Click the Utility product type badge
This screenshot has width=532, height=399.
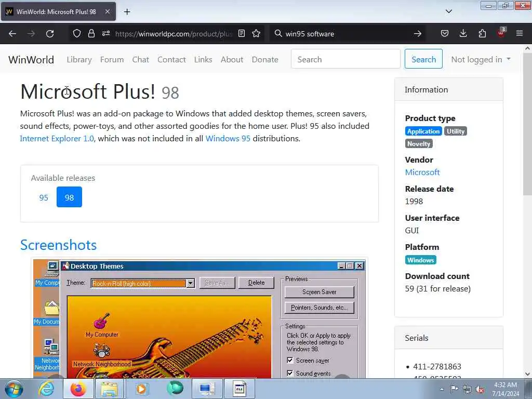click(x=455, y=131)
